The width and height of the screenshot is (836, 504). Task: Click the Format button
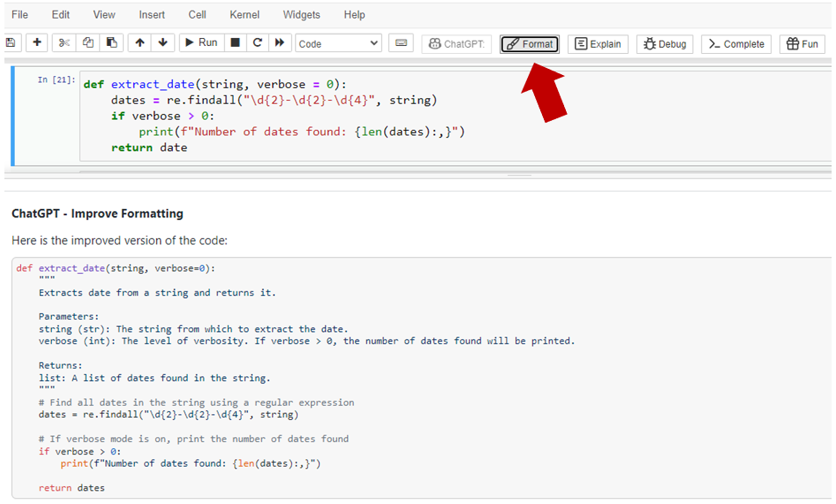tap(530, 44)
